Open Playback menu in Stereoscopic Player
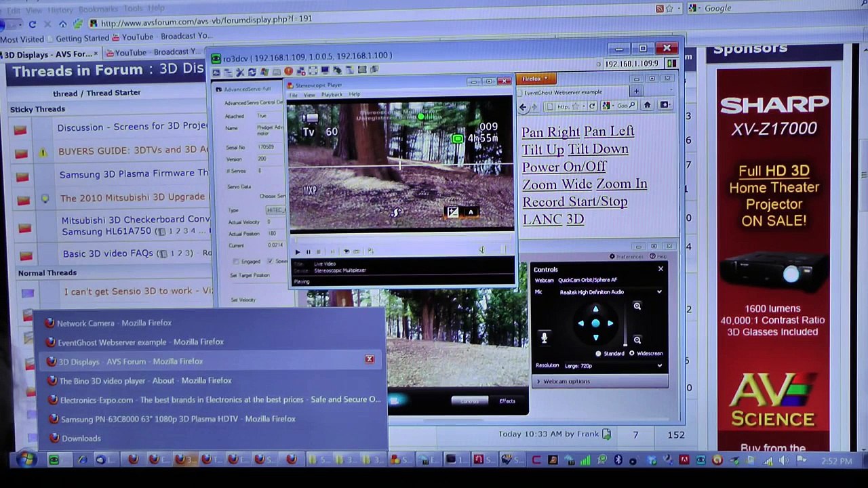868x488 pixels. click(332, 95)
